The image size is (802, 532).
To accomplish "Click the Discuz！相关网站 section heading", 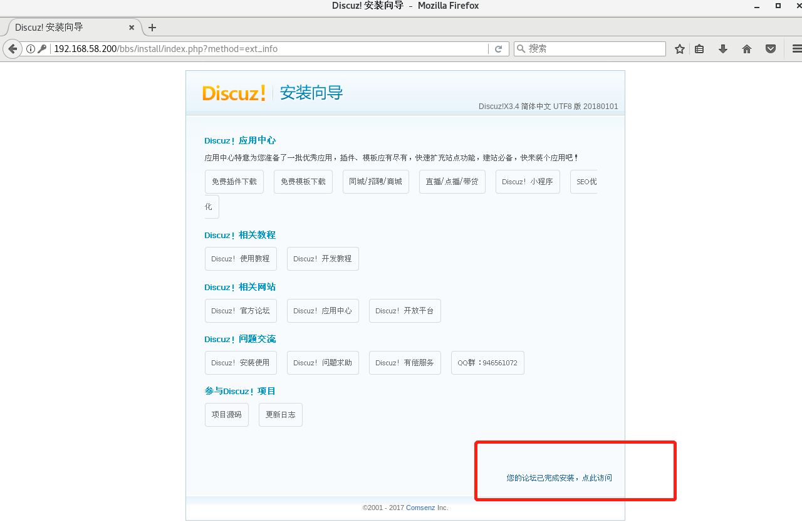I will point(240,287).
